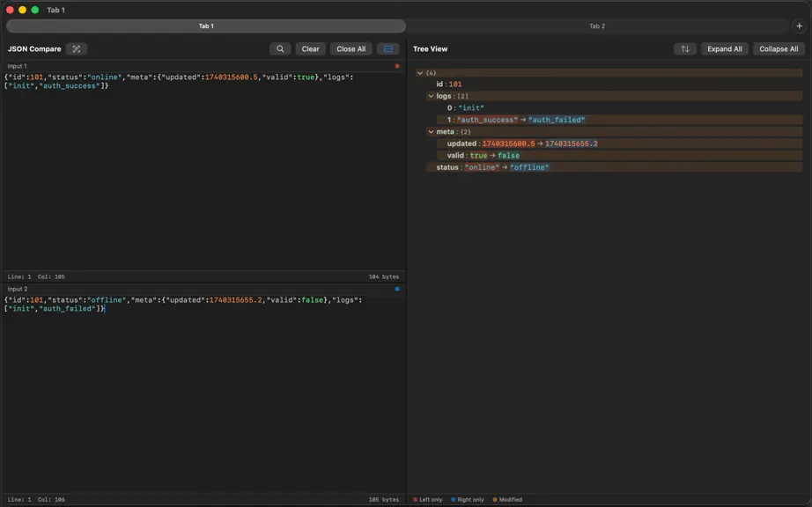Screen dimensions: 812x507
Task: Click inside the Input 2 editor text
Action: pyautogui.click(x=183, y=305)
